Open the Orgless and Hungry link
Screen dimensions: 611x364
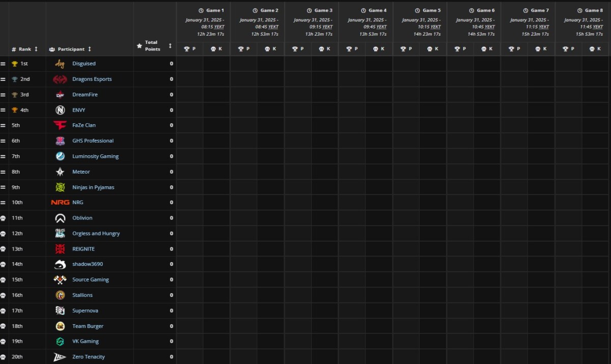96,234
